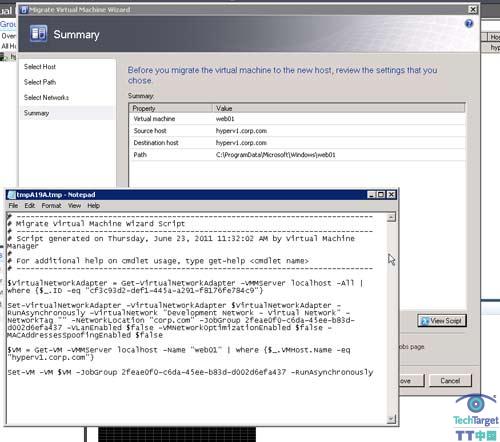Select the Path row in summary
This screenshot has height=442, width=500.
[297, 155]
